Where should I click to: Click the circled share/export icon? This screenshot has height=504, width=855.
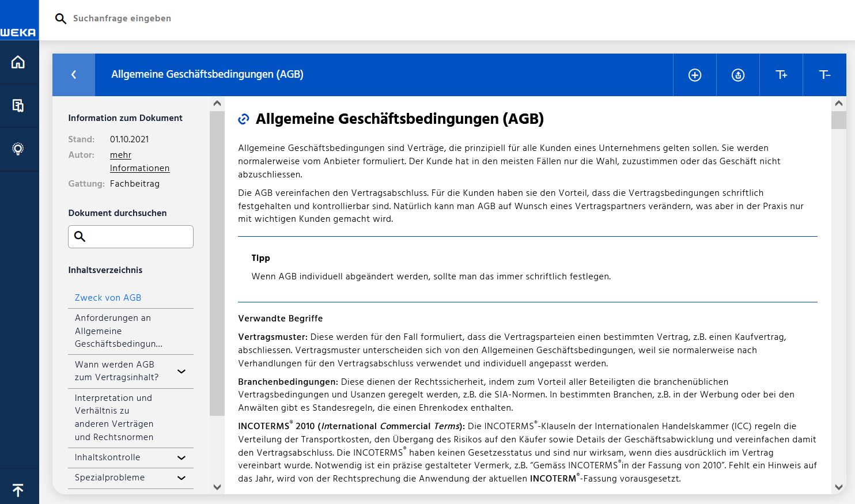[738, 75]
